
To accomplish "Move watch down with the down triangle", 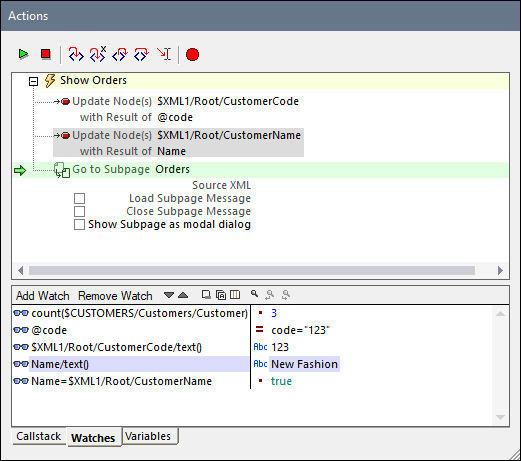I will click(x=169, y=295).
